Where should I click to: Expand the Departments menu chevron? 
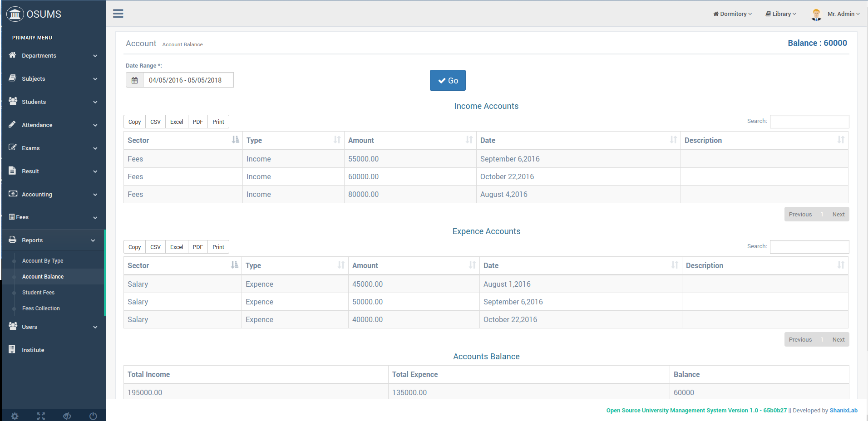point(95,56)
